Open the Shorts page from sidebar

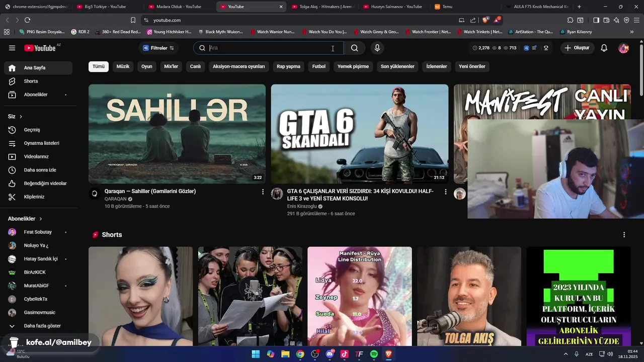(38, 81)
